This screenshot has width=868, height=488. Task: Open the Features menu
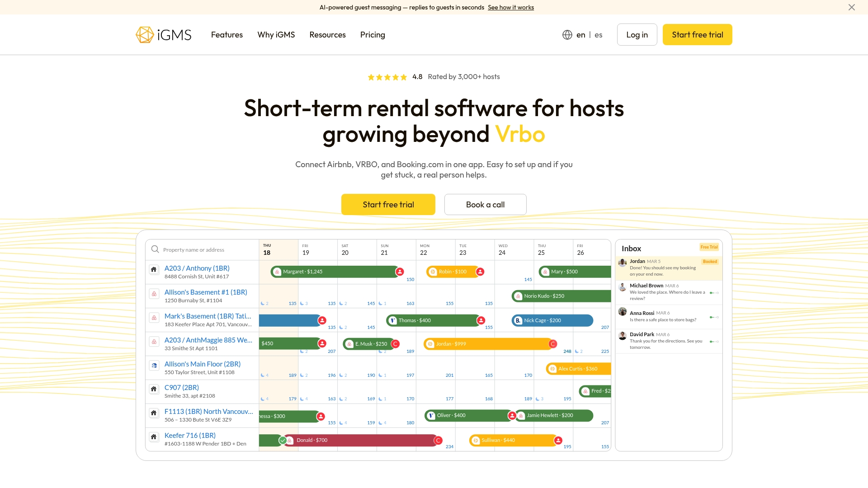tap(227, 35)
